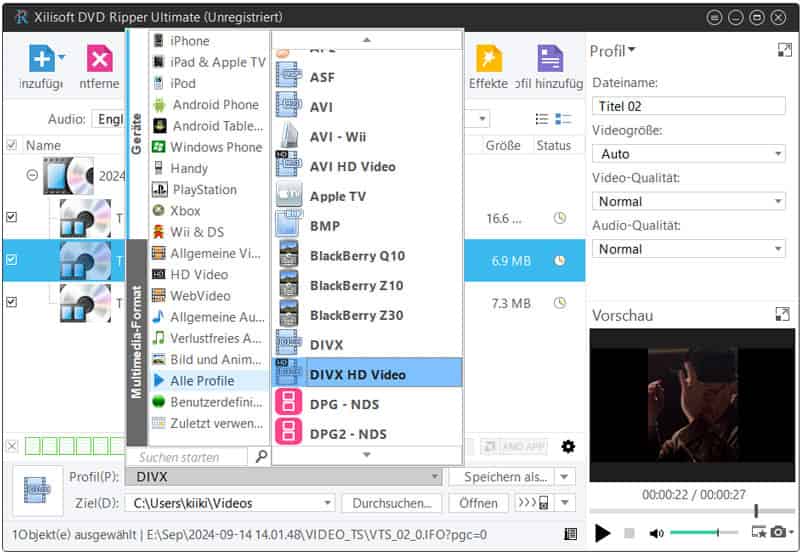This screenshot has height=554, width=800.
Task: Click the add file plus icon
Action: click(42, 58)
